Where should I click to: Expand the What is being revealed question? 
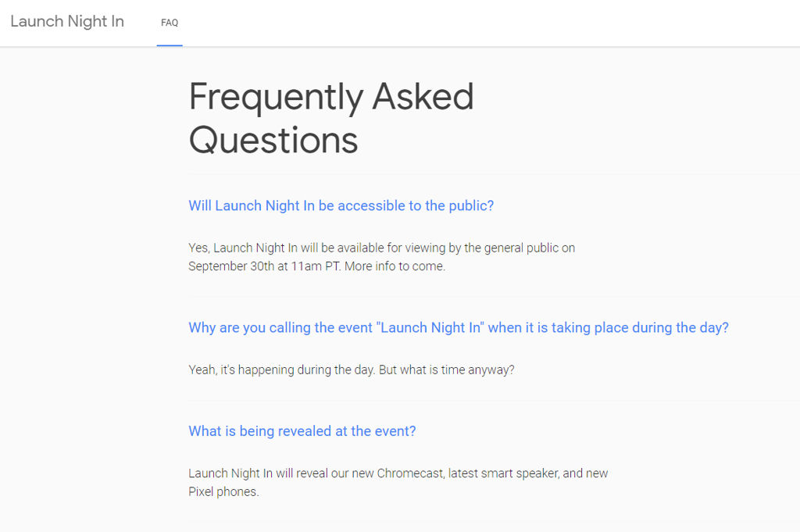302,430
